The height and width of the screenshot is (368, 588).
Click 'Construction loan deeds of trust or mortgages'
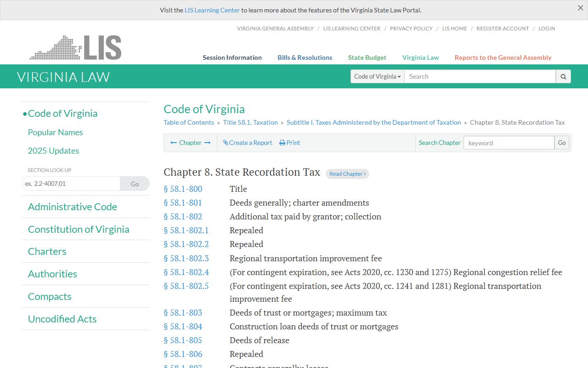click(x=314, y=327)
